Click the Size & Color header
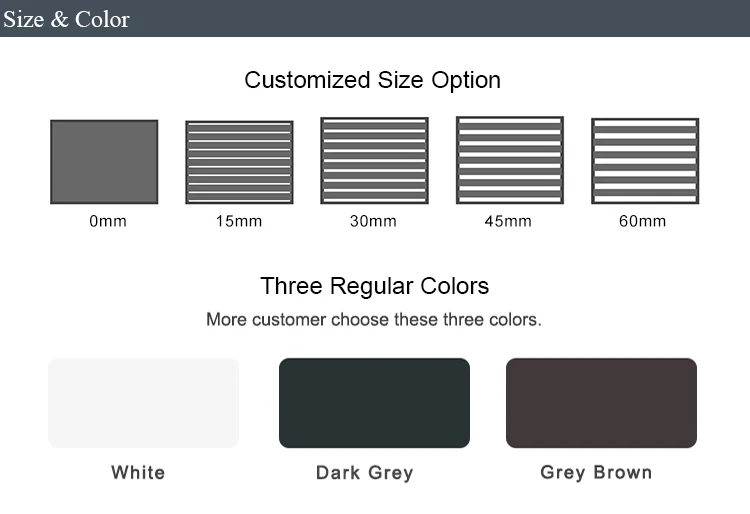The width and height of the screenshot is (750, 514). pos(66,19)
